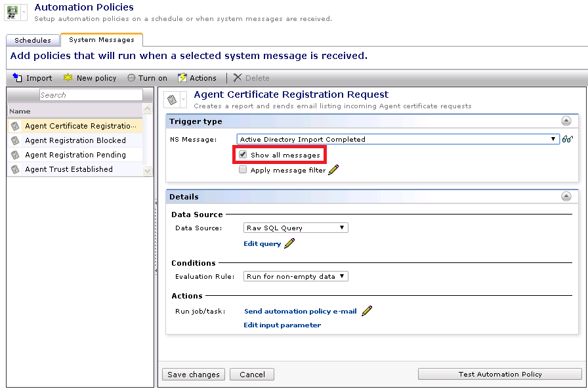
Task: Click the Turn on toolbar button
Action: (147, 78)
